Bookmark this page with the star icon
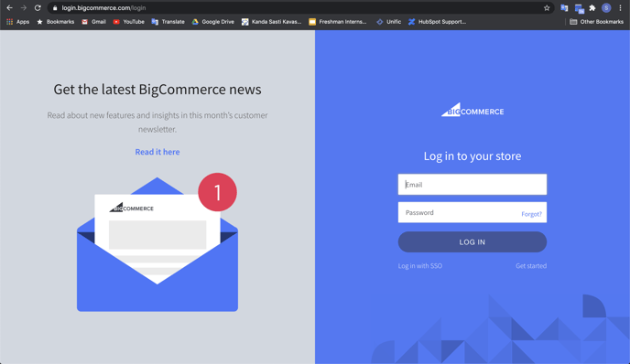 pyautogui.click(x=547, y=7)
